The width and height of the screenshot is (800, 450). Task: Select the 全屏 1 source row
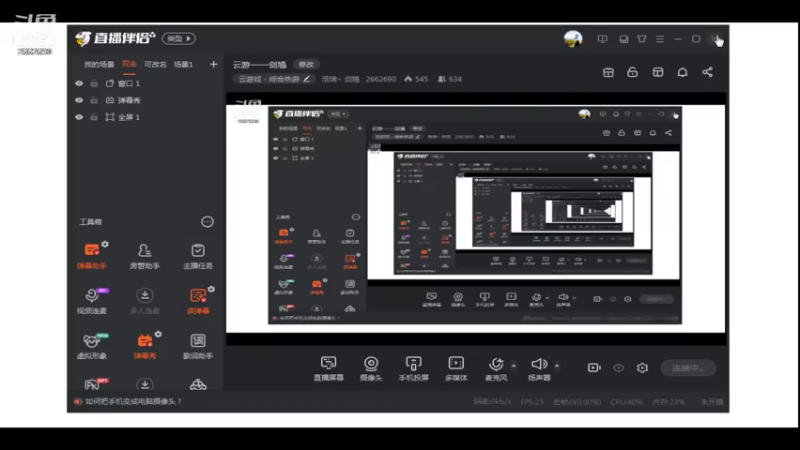tap(146, 117)
